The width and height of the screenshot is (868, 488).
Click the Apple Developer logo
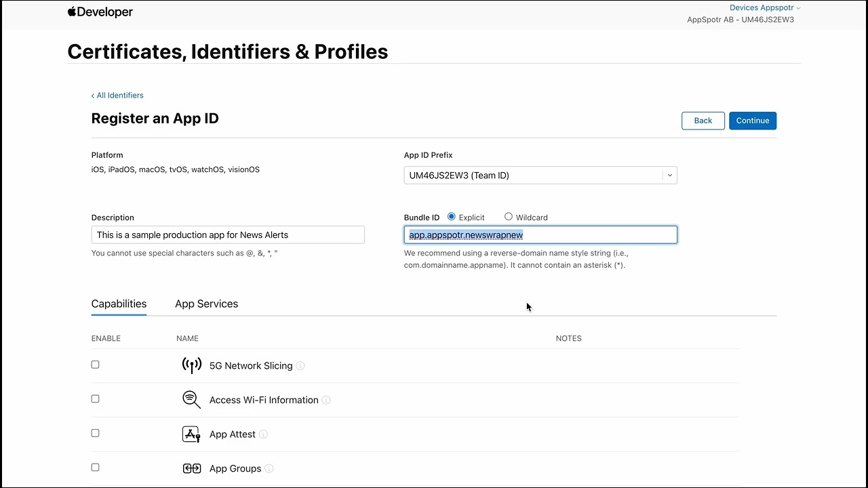pyautogui.click(x=100, y=12)
